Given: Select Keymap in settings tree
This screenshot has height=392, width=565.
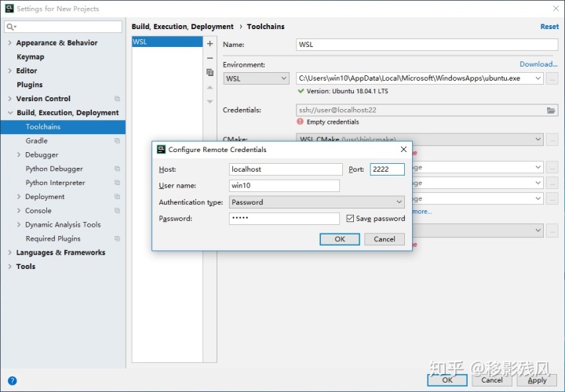Looking at the screenshot, I should tap(31, 57).
